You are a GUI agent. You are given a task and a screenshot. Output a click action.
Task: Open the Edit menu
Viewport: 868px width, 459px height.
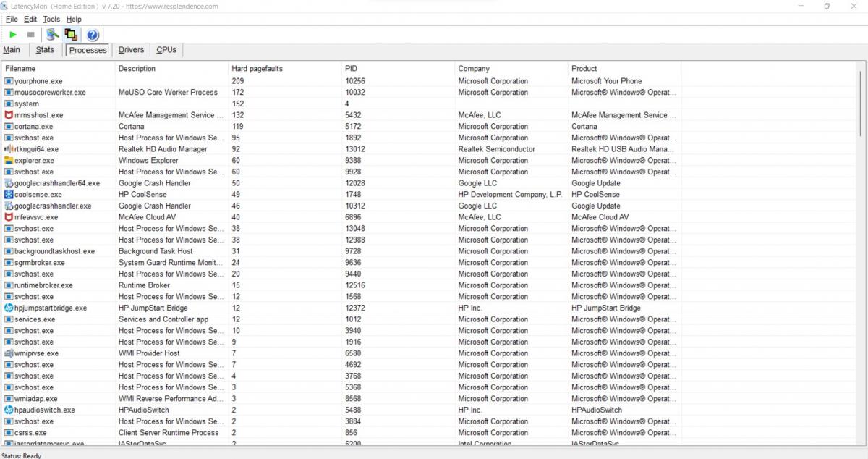point(30,19)
